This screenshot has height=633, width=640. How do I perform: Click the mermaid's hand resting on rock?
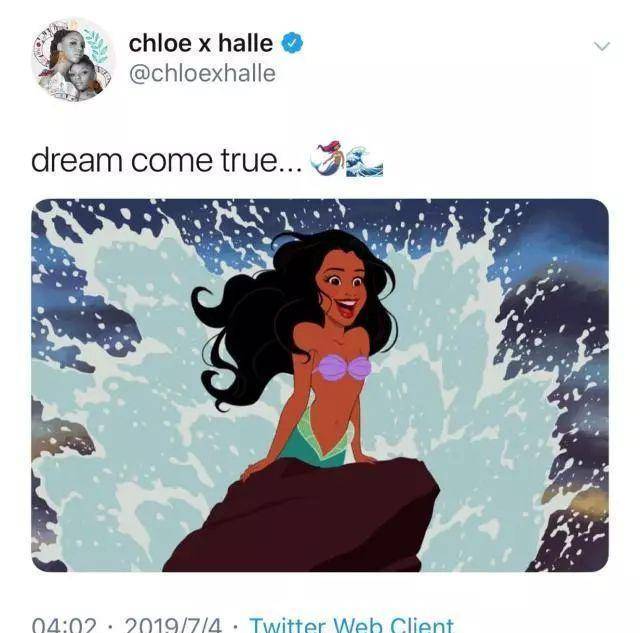[x=254, y=469]
